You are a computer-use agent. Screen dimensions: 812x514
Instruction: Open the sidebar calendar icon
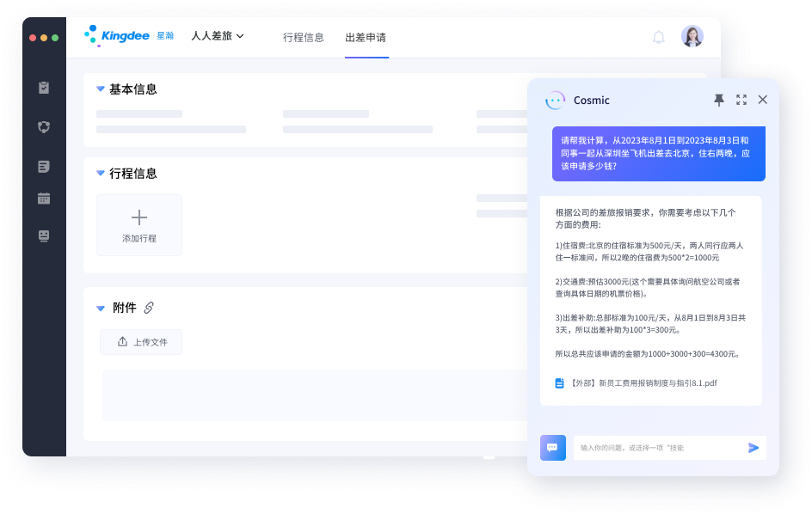[x=44, y=199]
